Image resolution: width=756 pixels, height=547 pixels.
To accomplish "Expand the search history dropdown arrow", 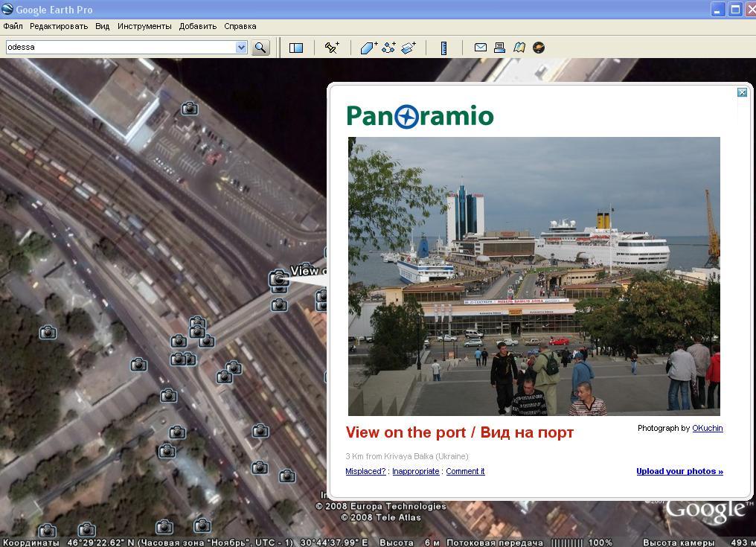I will (241, 48).
